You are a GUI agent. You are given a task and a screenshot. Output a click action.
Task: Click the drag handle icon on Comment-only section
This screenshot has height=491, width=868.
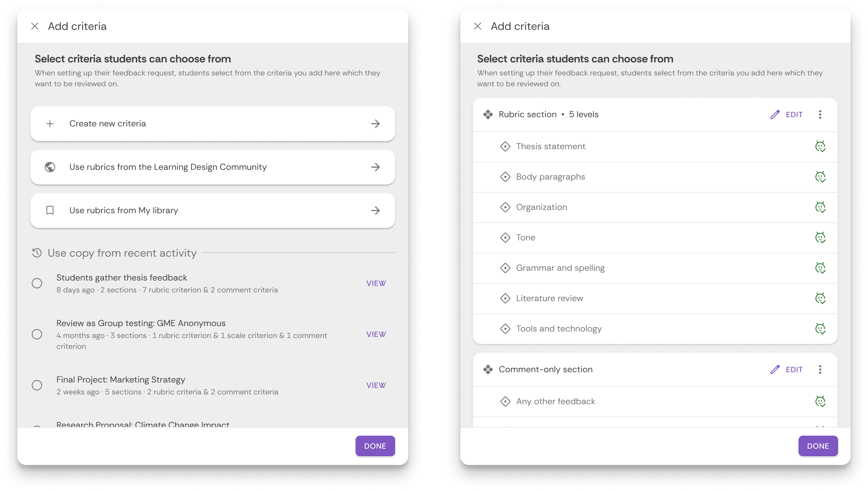click(x=488, y=369)
